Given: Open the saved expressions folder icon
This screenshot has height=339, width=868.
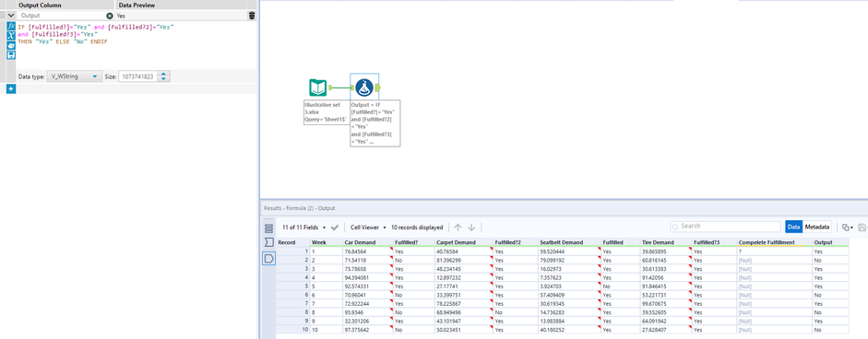Looking at the screenshot, I should pos(11,45).
